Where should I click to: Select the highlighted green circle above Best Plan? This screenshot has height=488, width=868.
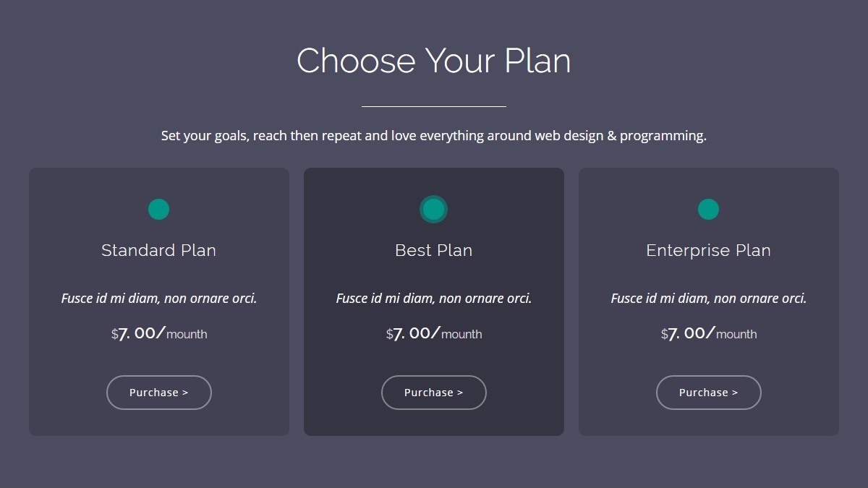click(433, 210)
